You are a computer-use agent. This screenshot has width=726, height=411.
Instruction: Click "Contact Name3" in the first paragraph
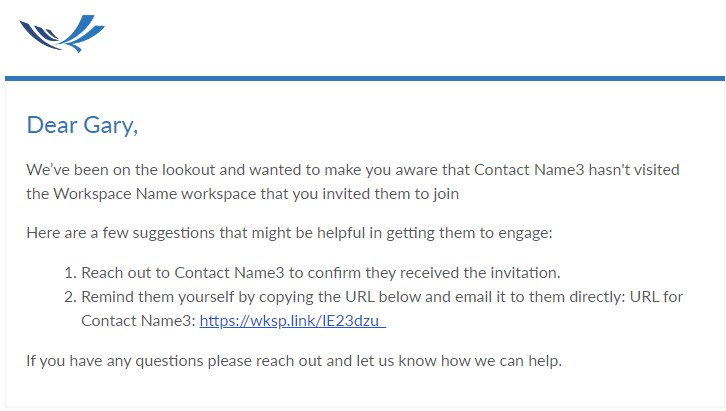tap(529, 170)
